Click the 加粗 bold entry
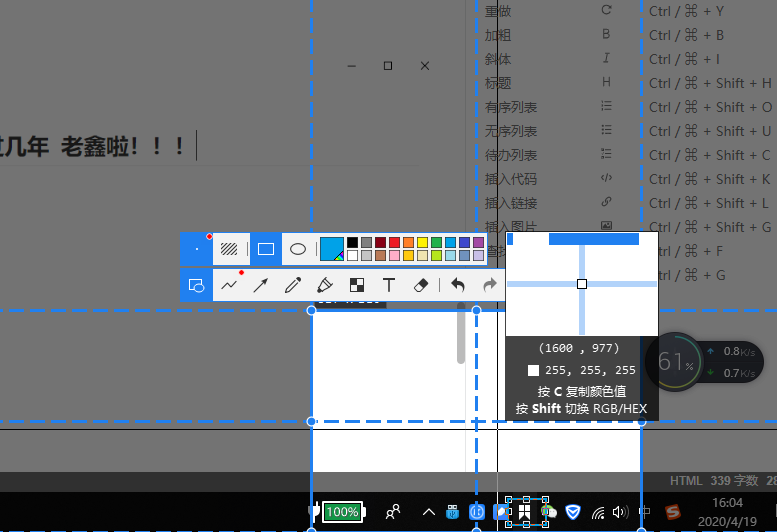Image resolution: width=777 pixels, height=532 pixels. (498, 35)
